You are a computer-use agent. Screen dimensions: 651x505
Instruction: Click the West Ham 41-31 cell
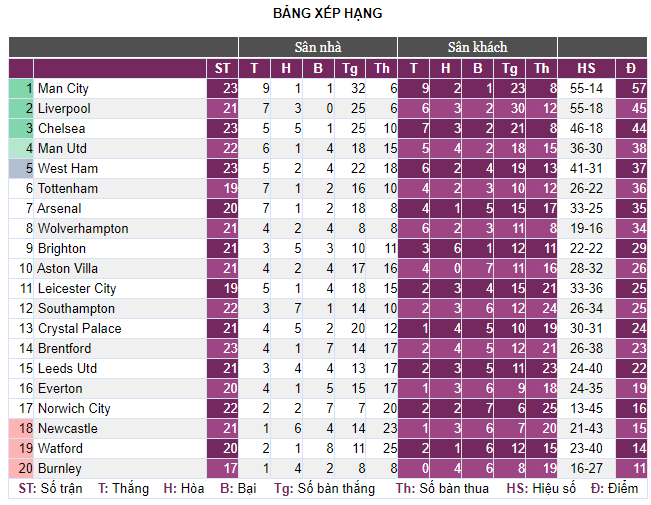point(586,168)
